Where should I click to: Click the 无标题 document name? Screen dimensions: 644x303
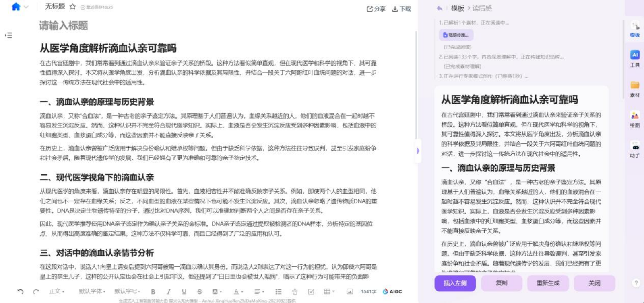coord(55,6)
